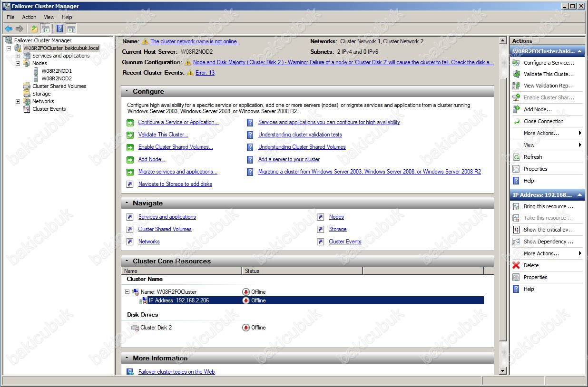
Task: Click the Show Dependency Report icon
Action: pyautogui.click(x=516, y=242)
